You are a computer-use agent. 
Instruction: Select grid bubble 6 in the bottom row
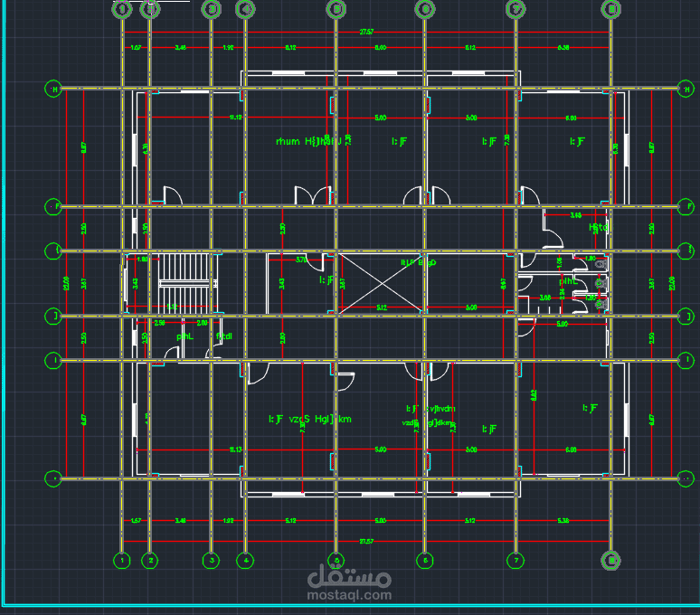pos(425,561)
